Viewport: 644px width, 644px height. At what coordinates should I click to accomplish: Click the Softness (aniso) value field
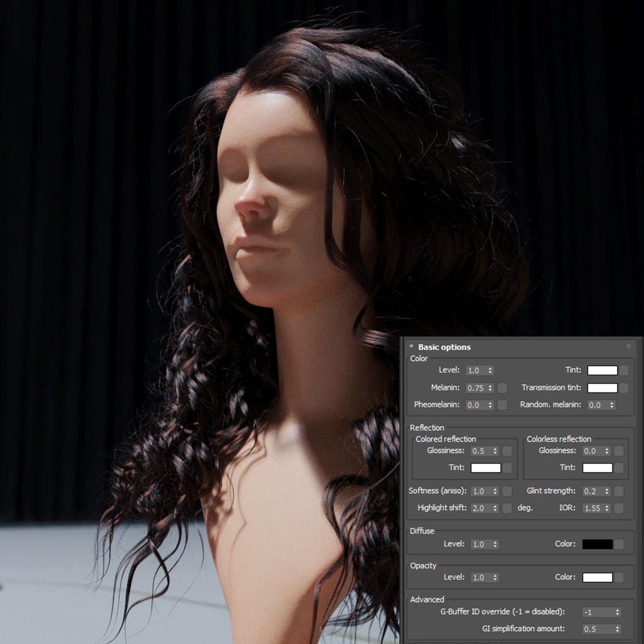point(481,491)
